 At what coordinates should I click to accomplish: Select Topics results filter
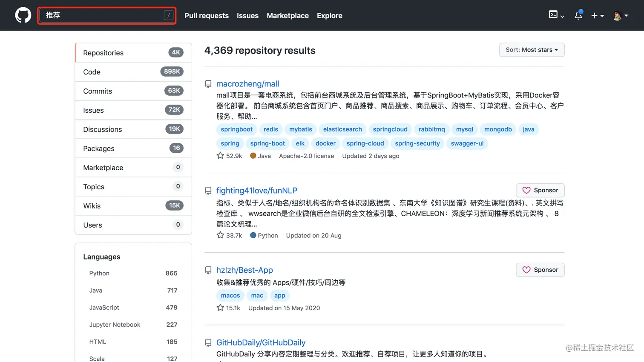(133, 187)
